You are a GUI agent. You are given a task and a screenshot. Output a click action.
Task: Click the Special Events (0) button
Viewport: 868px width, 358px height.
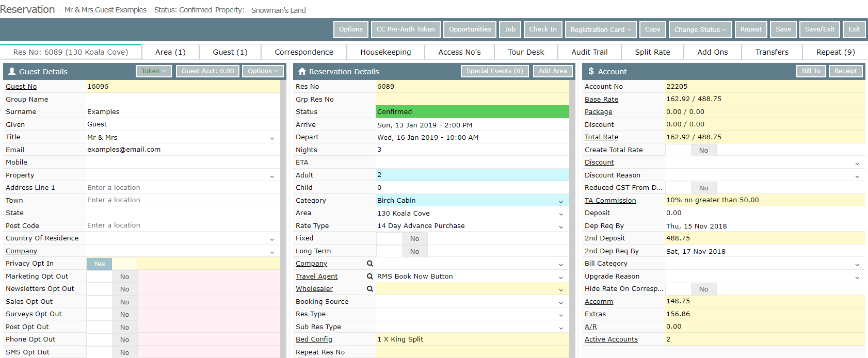[x=494, y=71]
